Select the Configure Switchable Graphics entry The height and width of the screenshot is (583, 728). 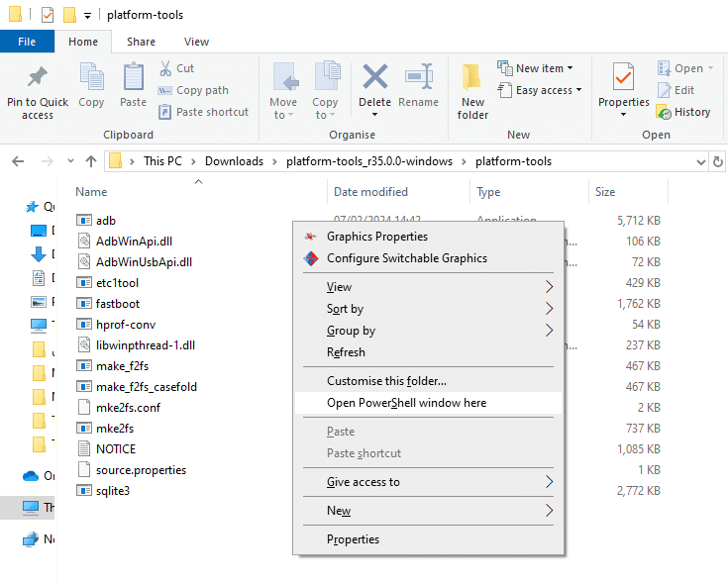click(x=406, y=258)
